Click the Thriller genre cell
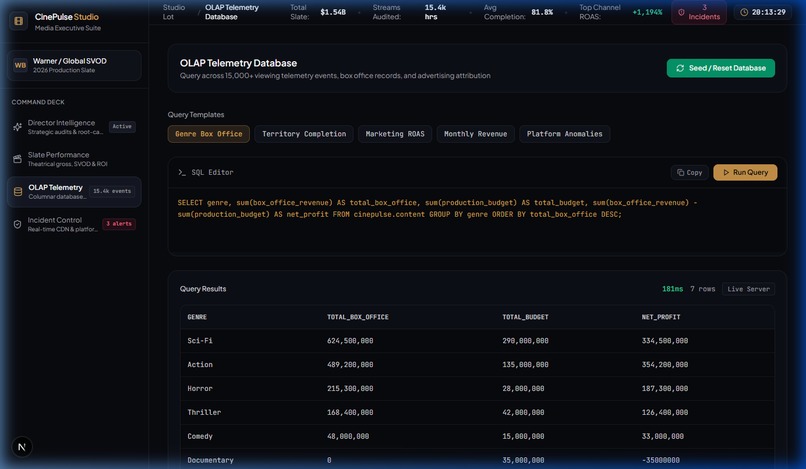806x469 pixels. pos(204,412)
